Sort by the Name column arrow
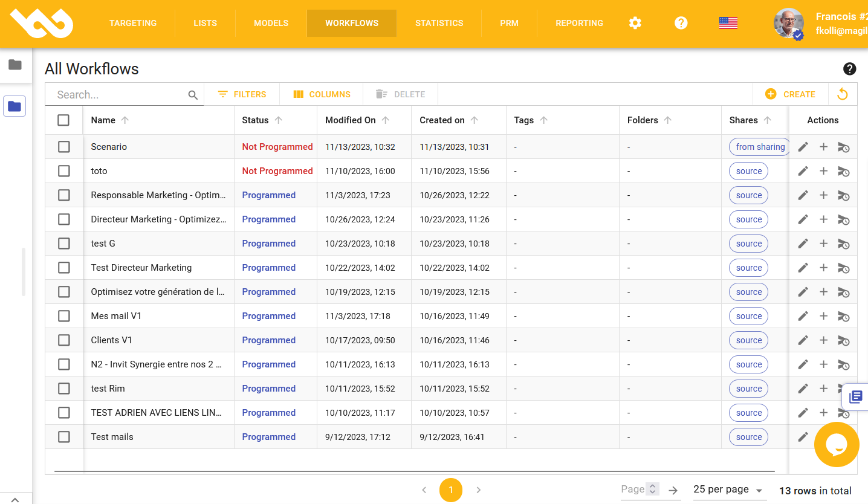Viewport: 868px width, 504px height. [125, 120]
